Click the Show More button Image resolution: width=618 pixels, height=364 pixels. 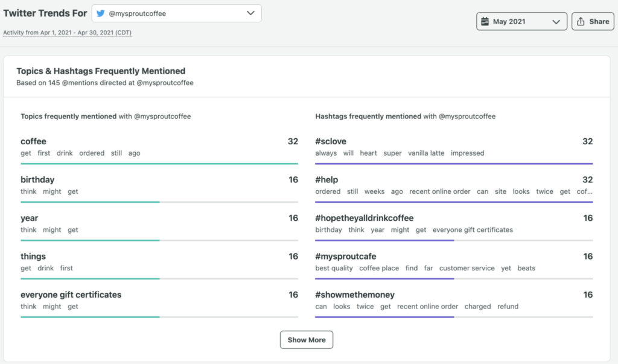tap(306, 340)
